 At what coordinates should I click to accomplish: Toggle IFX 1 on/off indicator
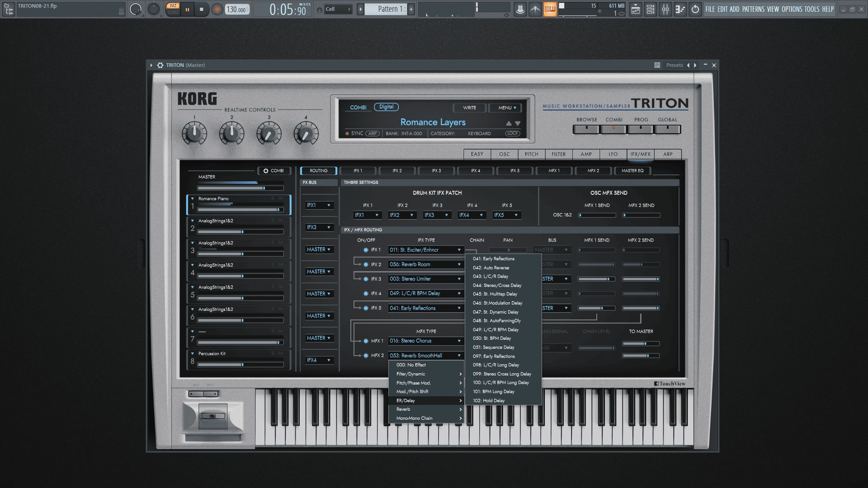[366, 250]
